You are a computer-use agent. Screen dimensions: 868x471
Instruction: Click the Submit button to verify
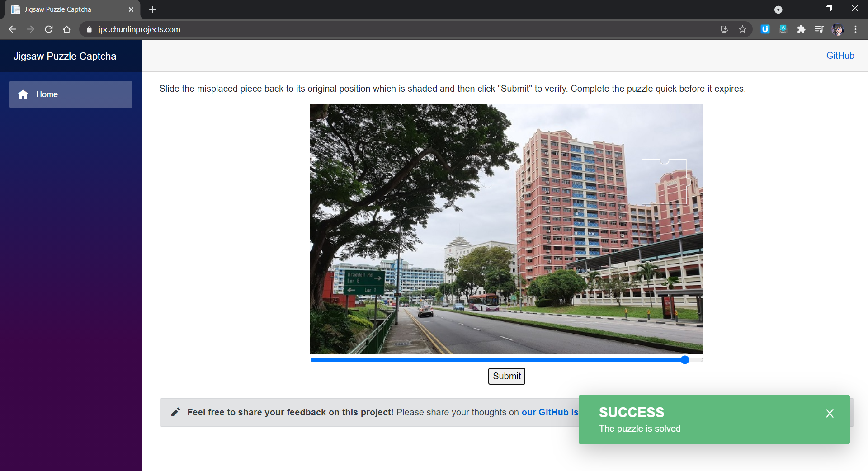click(506, 376)
